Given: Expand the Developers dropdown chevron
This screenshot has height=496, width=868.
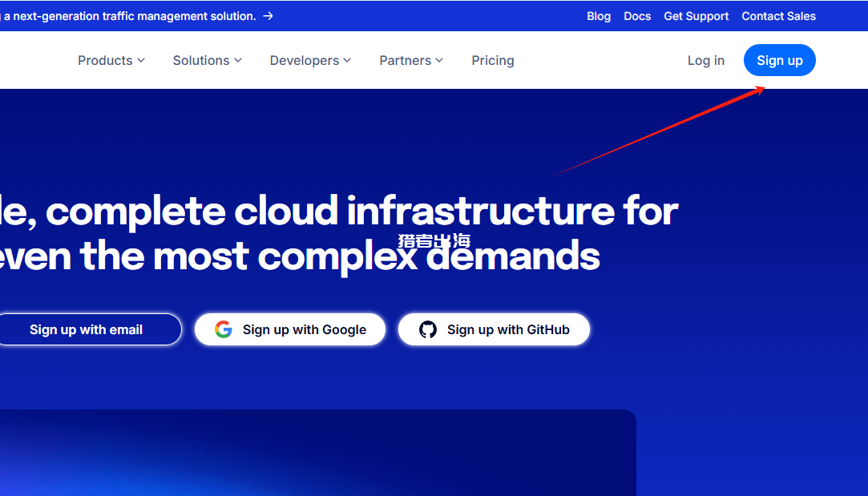Looking at the screenshot, I should point(347,60).
